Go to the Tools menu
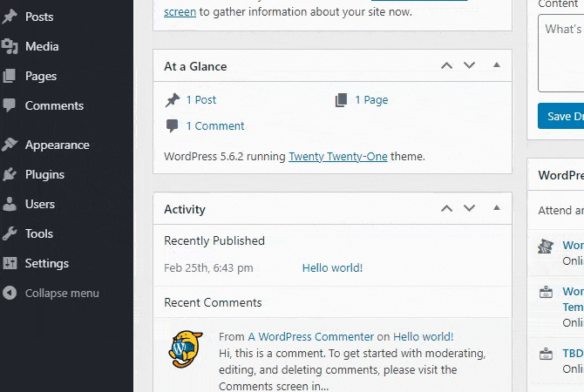Viewport: 584px width, 392px height. 39,233
